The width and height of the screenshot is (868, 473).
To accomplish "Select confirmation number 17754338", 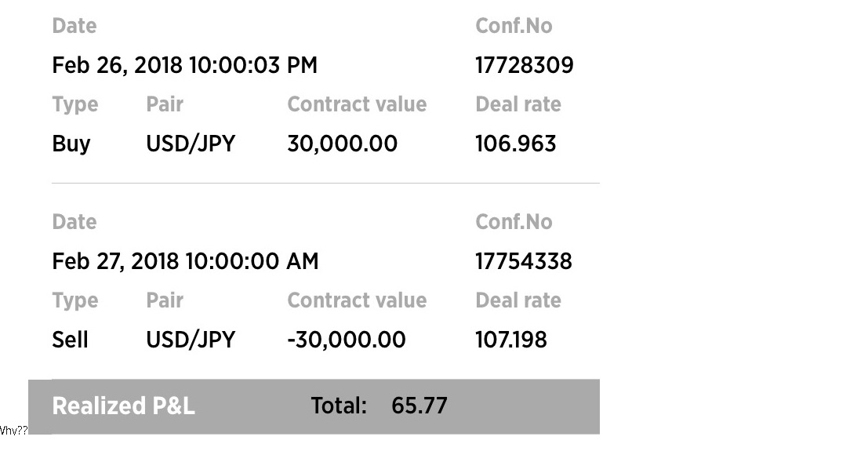I will [x=523, y=261].
